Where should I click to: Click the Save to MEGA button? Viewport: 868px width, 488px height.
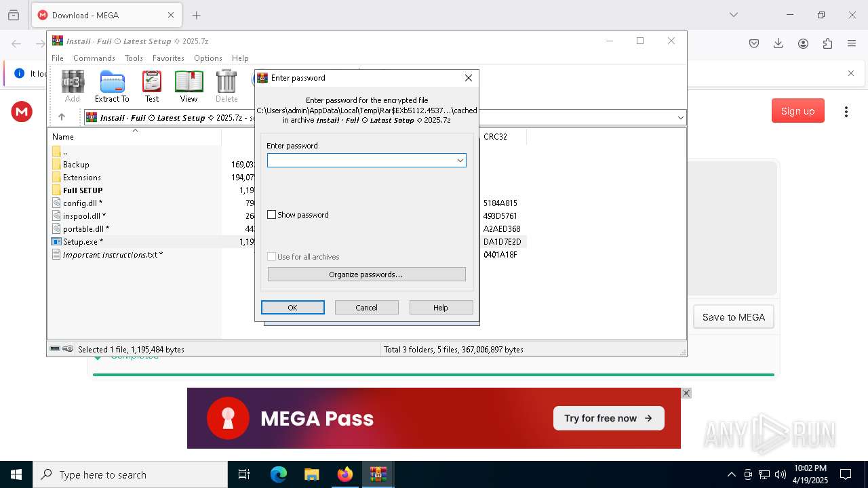[733, 317]
